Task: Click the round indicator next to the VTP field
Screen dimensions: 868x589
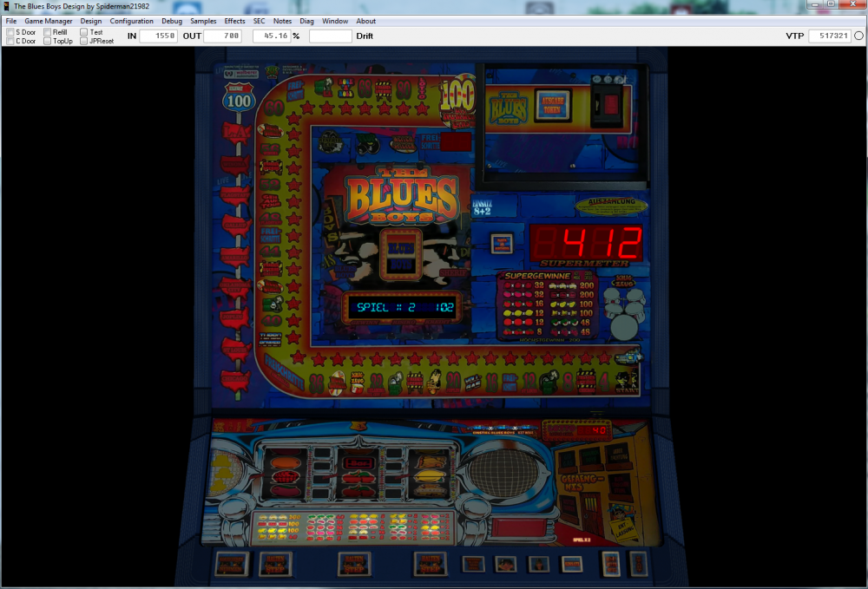Action: pos(858,36)
